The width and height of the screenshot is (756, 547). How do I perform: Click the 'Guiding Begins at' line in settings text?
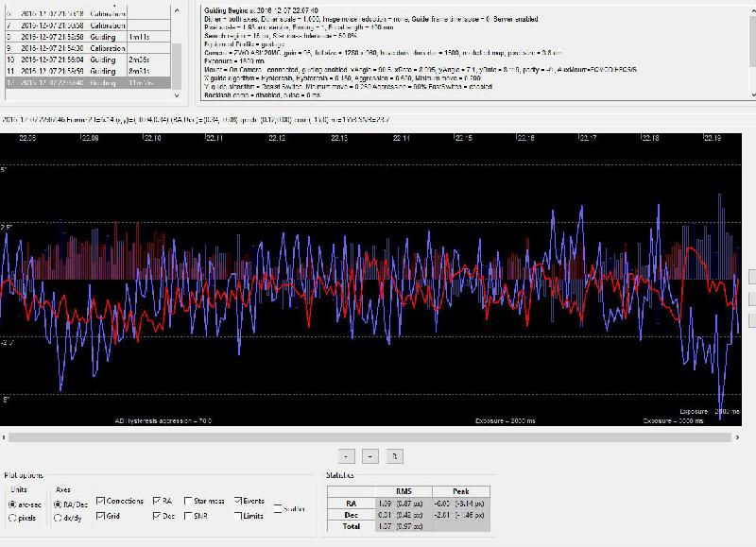pos(261,10)
